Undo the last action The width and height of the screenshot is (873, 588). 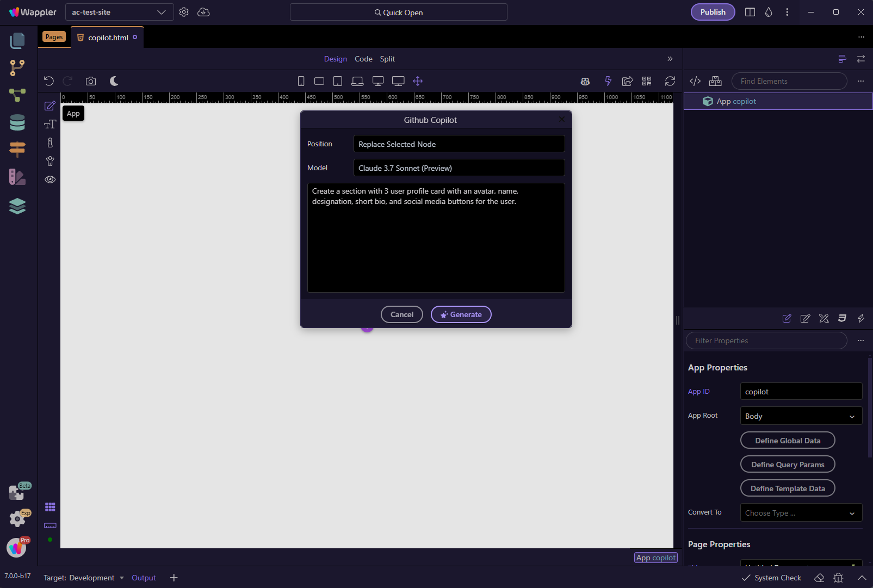pyautogui.click(x=49, y=81)
